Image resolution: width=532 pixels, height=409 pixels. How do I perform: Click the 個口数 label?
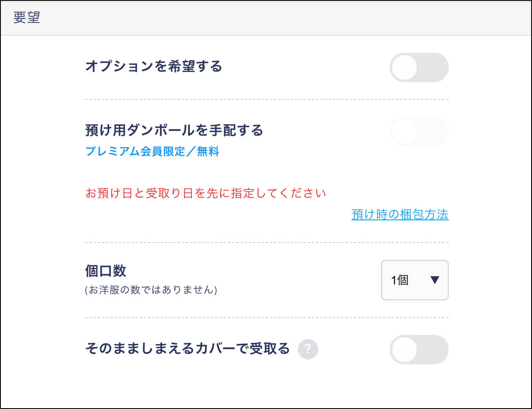point(106,271)
